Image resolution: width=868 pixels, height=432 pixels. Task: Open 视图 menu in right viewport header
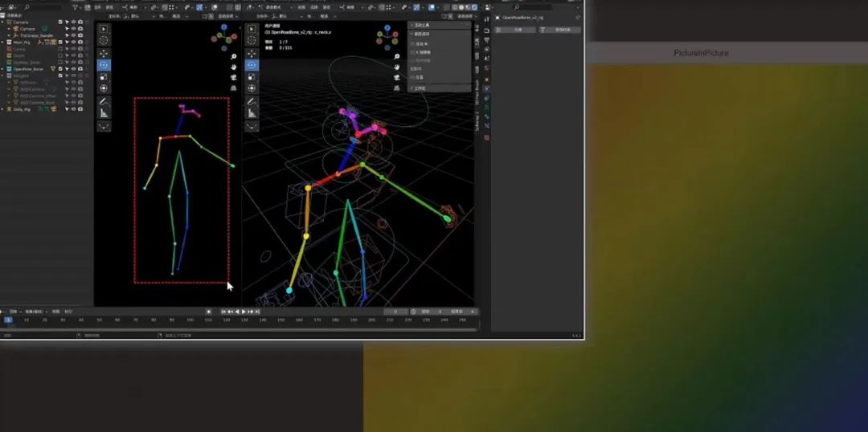point(301,8)
